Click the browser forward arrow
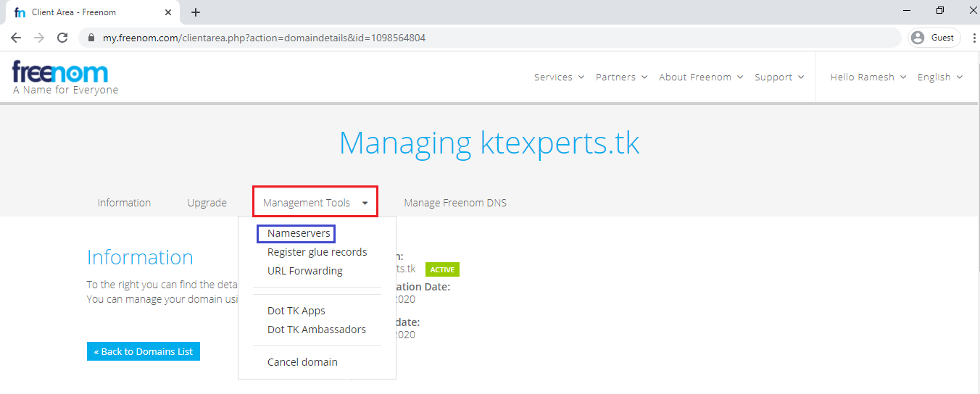980x394 pixels. [39, 38]
